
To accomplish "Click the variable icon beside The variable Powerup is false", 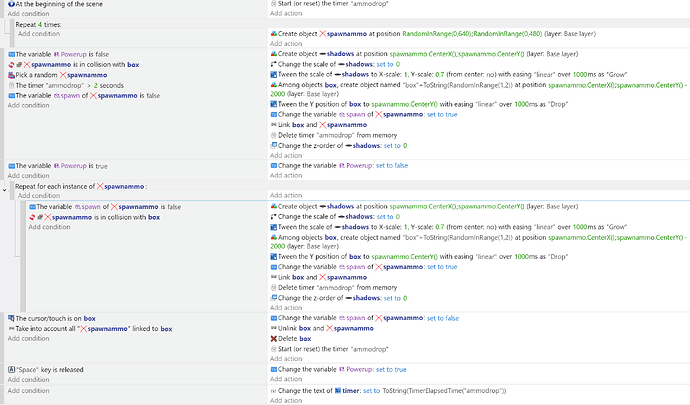I will 11,54.
